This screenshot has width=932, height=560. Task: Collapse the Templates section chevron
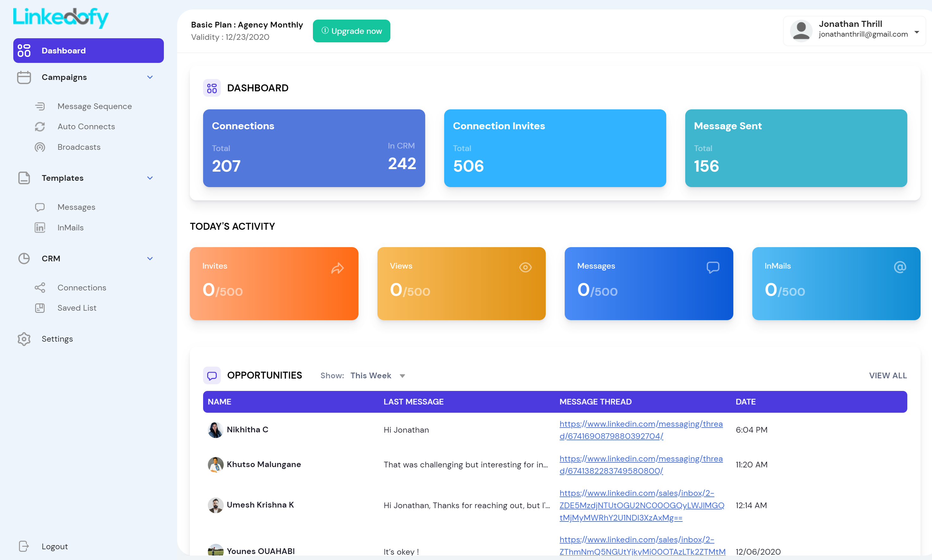point(150,178)
